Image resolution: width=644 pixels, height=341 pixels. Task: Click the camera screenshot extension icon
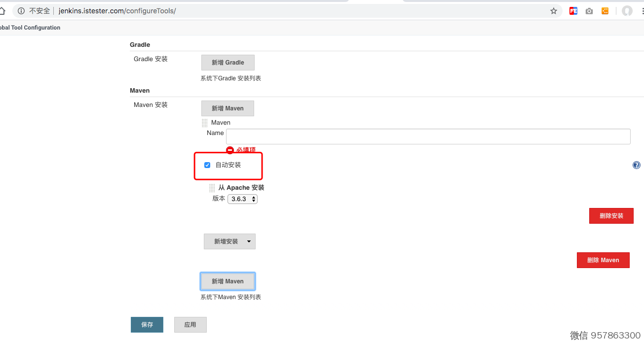589,11
